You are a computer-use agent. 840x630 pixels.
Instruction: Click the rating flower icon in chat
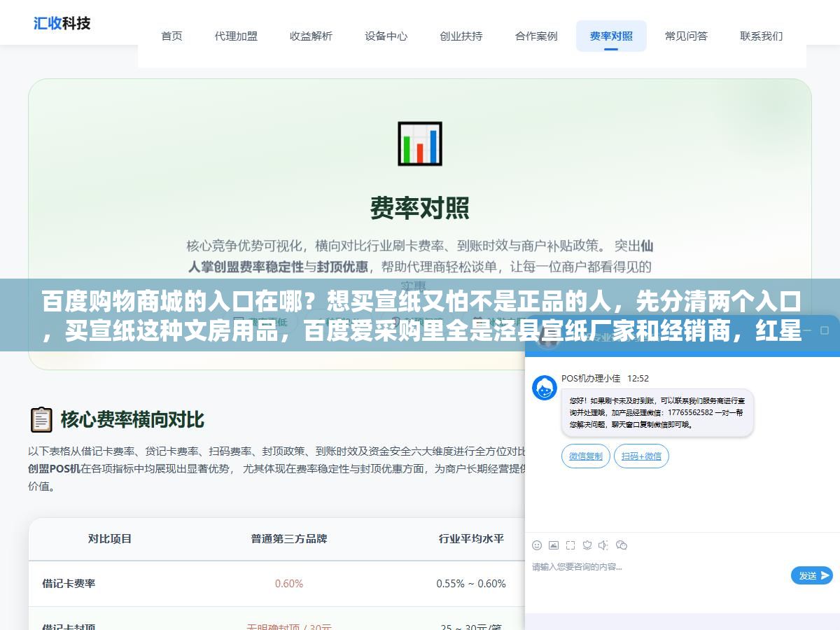click(587, 545)
